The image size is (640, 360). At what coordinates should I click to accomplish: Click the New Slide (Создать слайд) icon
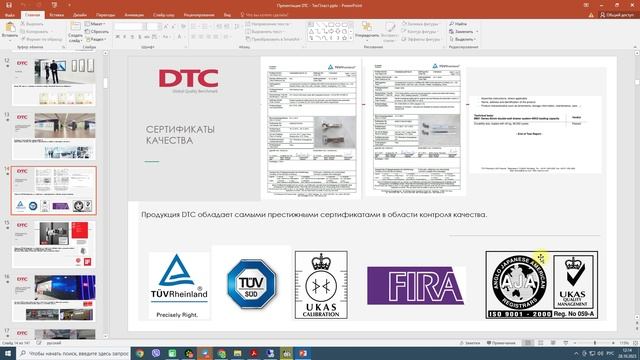[76, 27]
